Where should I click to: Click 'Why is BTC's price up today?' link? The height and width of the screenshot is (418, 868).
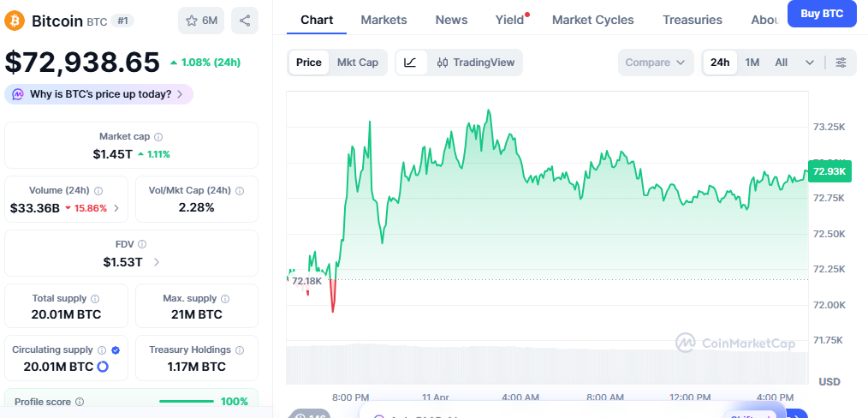tap(100, 94)
